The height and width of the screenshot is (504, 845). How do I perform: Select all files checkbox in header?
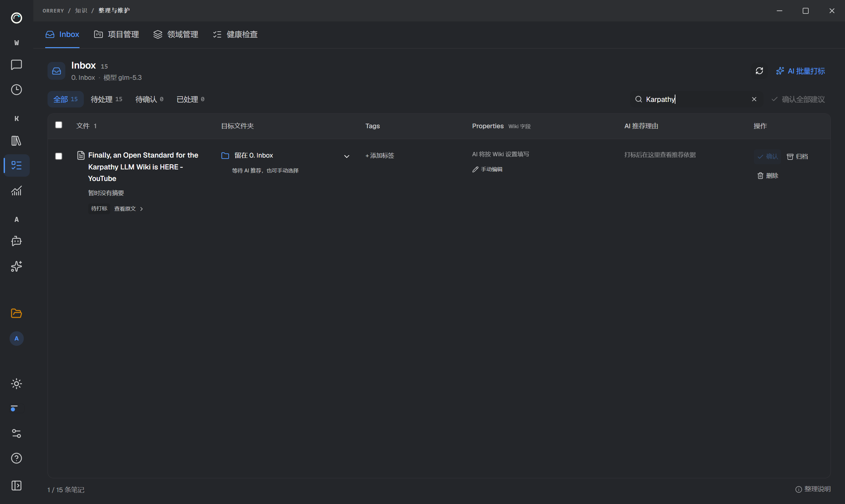(x=59, y=125)
